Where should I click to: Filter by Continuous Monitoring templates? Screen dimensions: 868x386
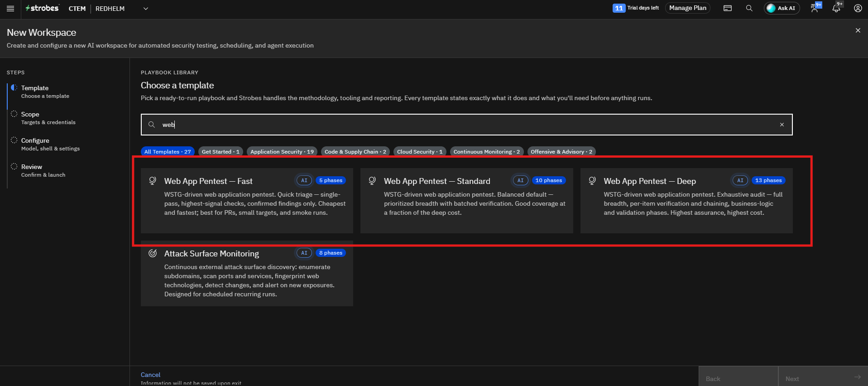[x=487, y=152]
